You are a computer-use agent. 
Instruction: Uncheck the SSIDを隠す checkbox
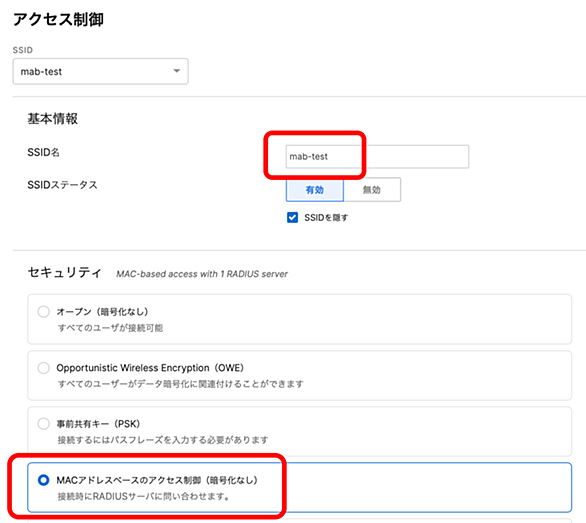tap(292, 217)
